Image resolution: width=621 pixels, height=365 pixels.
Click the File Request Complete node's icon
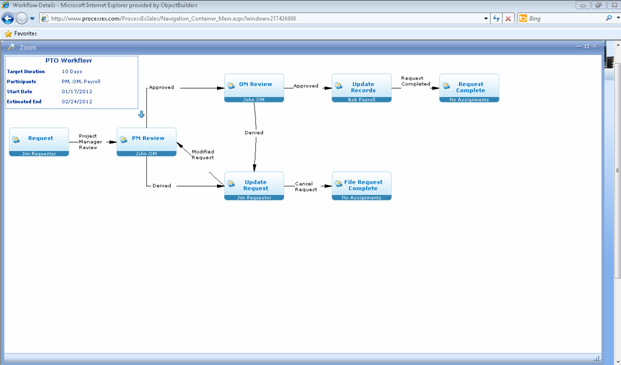339,184
